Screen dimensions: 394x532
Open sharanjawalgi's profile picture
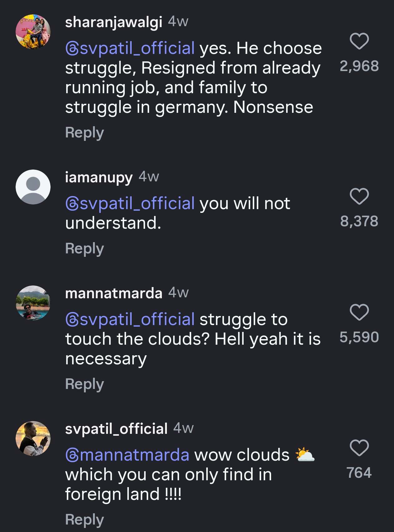coord(33,32)
